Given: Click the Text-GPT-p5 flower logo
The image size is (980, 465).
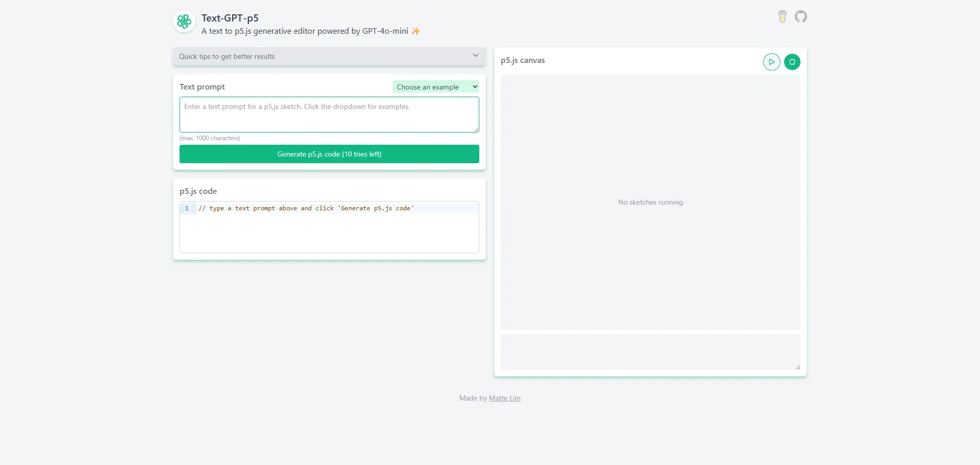Looking at the screenshot, I should [184, 22].
